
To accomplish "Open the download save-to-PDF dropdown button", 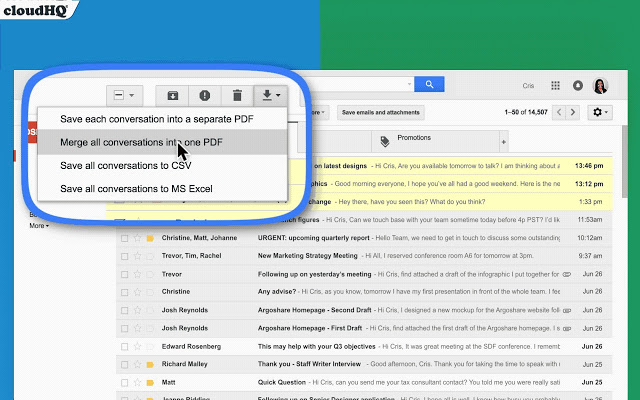I will click(x=271, y=96).
